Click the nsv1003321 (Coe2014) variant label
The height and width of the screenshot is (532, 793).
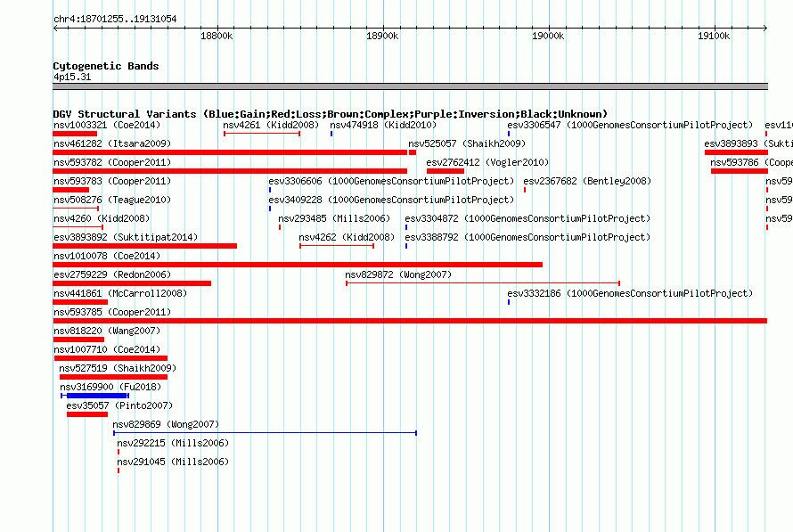tap(107, 125)
